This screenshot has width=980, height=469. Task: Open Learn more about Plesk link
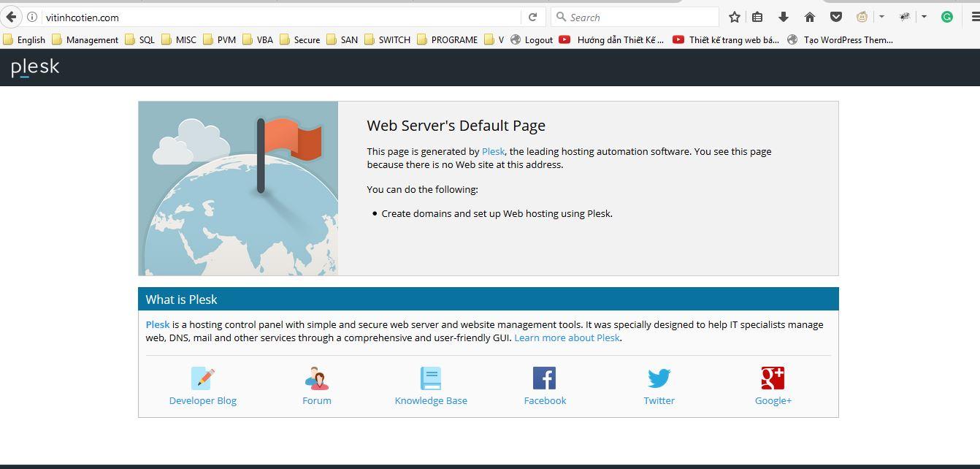pos(567,338)
